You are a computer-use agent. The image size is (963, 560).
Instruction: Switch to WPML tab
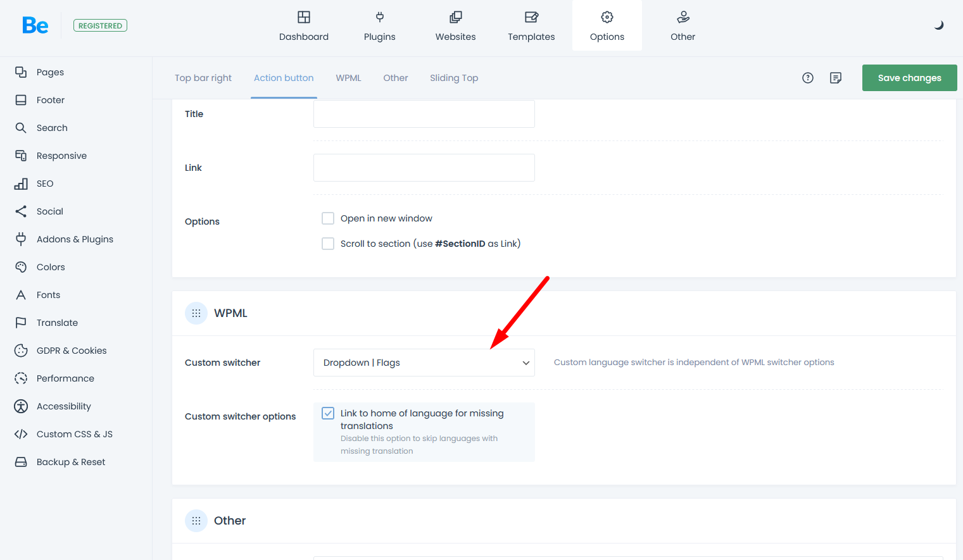pyautogui.click(x=348, y=78)
